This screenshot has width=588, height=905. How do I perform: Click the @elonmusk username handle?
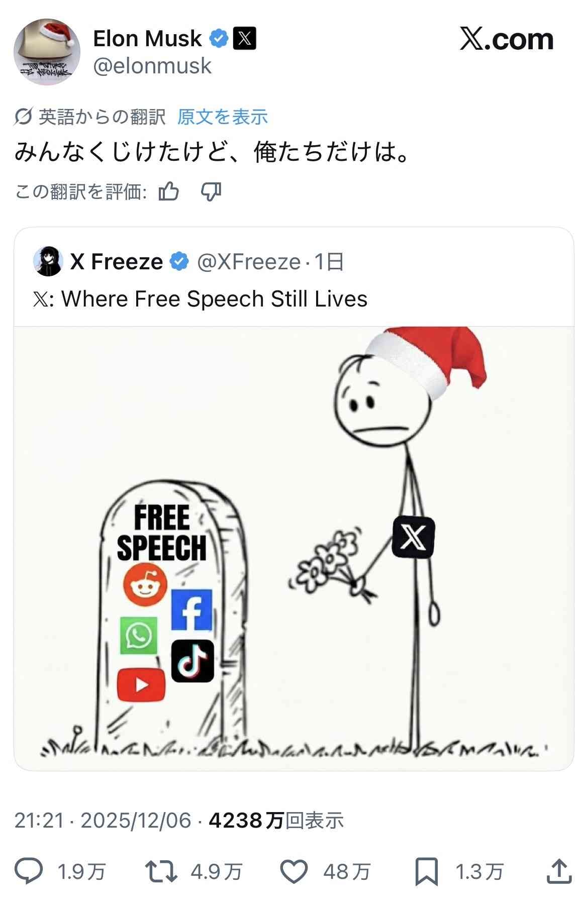[152, 66]
